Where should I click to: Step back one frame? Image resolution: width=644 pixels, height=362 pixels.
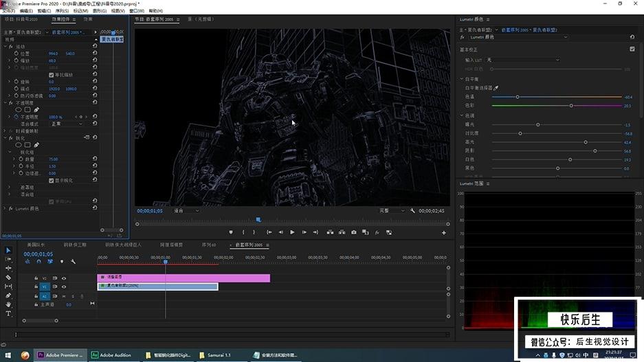pyautogui.click(x=281, y=232)
